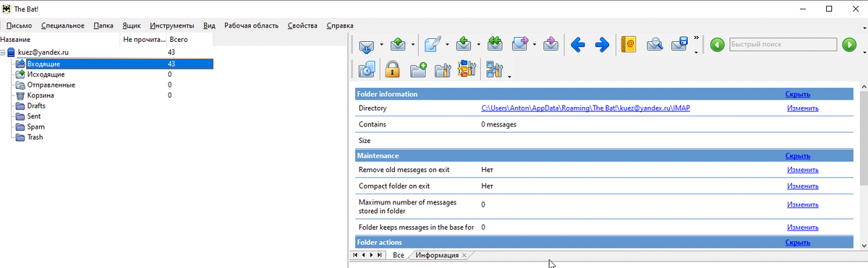The height and width of the screenshot is (268, 868).
Task: Open dropdown arrow next to send mail icon
Action: tap(413, 45)
